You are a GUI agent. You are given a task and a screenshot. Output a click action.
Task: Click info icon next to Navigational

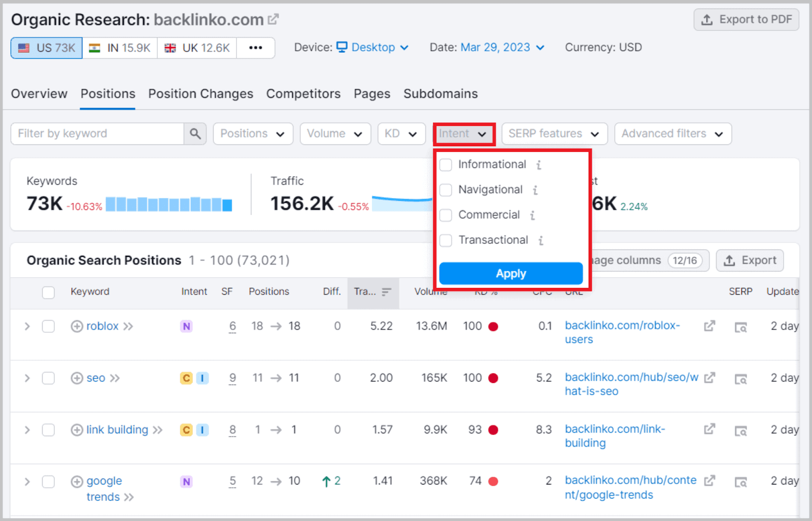point(535,190)
